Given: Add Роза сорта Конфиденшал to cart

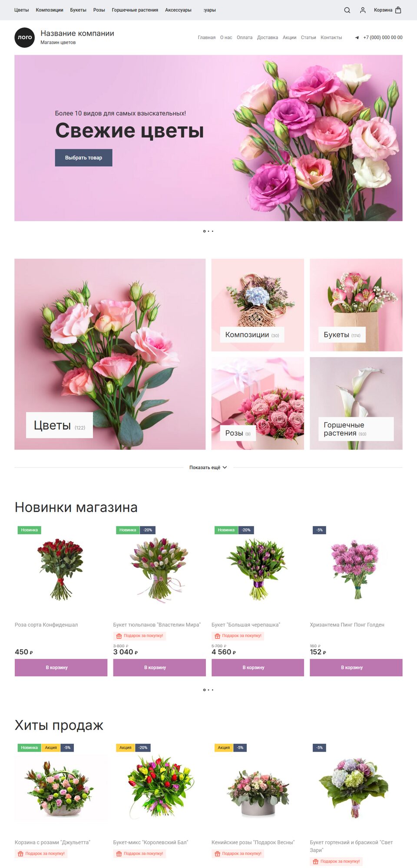Looking at the screenshot, I should [x=61, y=667].
